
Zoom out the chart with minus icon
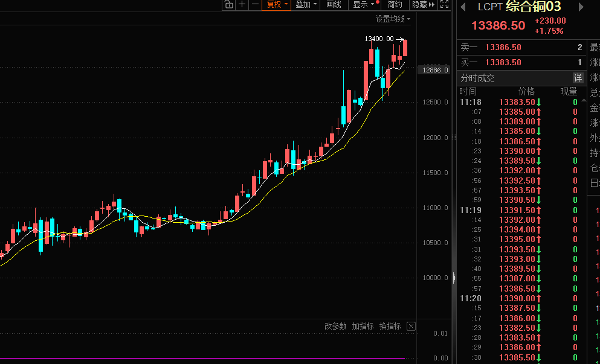tap(256, 5)
